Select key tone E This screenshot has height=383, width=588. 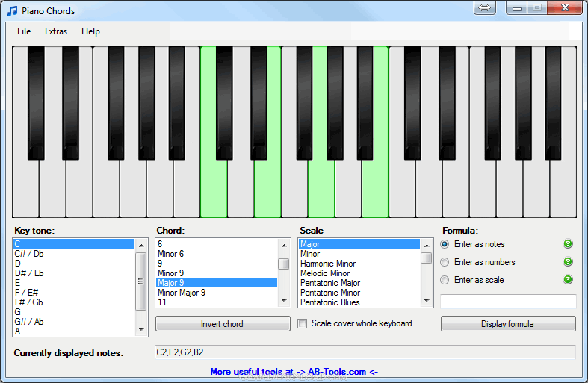tap(74, 283)
